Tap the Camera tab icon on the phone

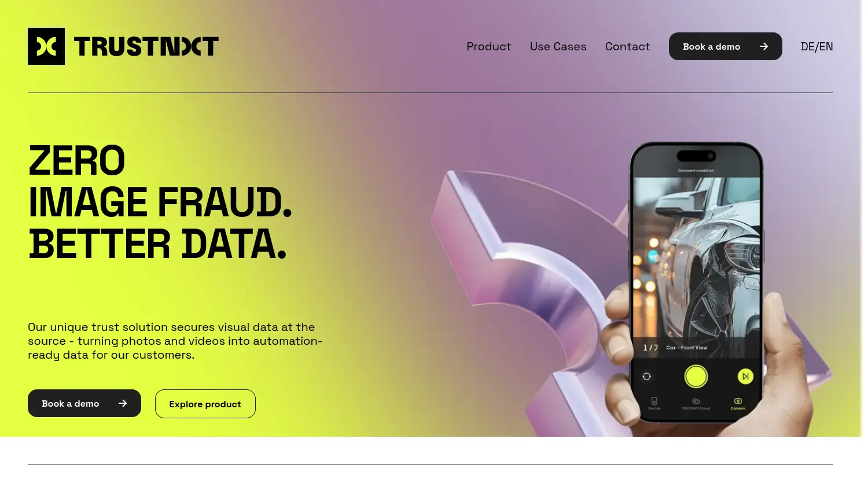coord(738,400)
